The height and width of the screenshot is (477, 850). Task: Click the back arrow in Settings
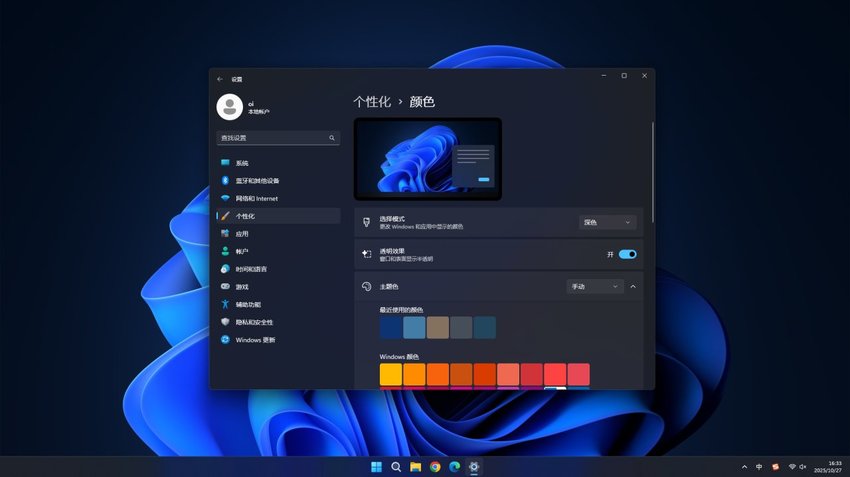click(x=220, y=79)
